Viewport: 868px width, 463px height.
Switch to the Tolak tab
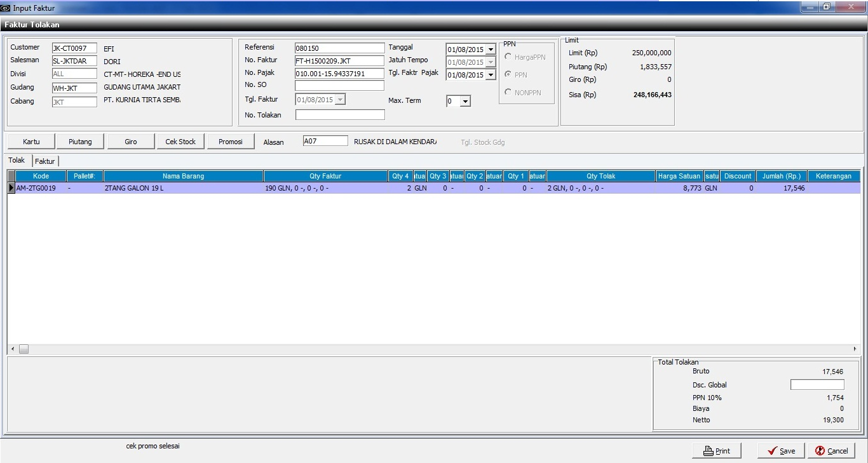click(17, 161)
